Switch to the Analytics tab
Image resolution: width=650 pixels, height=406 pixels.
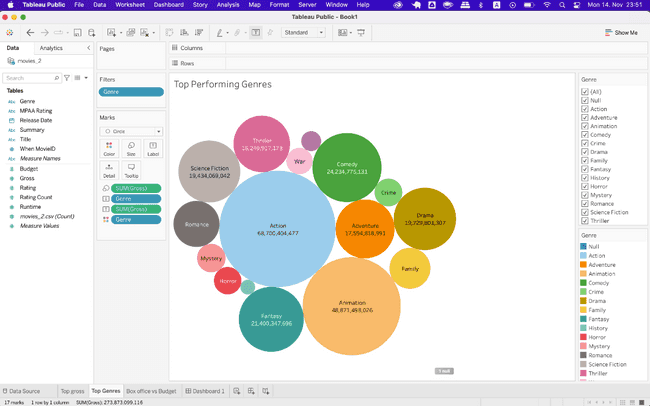[51, 48]
